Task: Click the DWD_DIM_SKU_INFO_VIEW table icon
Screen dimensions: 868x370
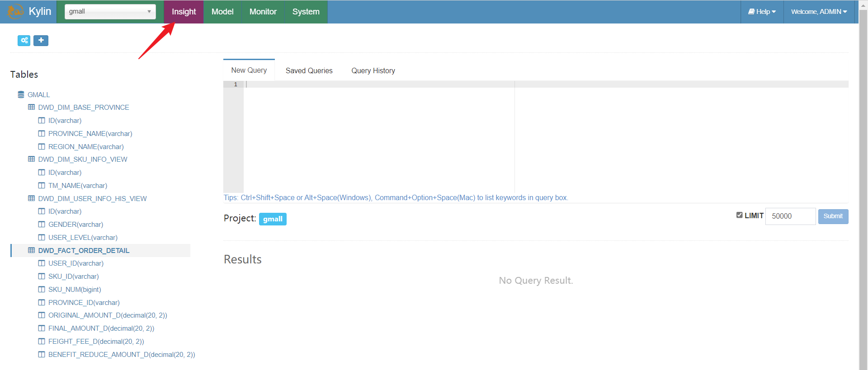Action: (31, 159)
